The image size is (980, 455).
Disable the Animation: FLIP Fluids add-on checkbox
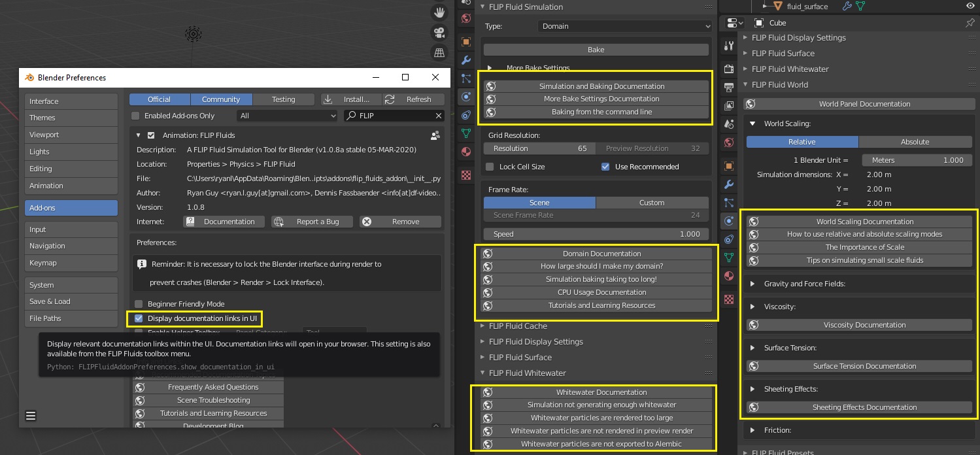(152, 135)
